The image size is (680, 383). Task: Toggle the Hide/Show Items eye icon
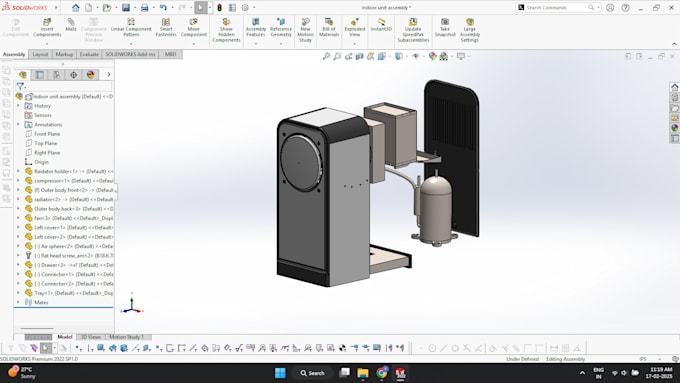click(x=415, y=56)
